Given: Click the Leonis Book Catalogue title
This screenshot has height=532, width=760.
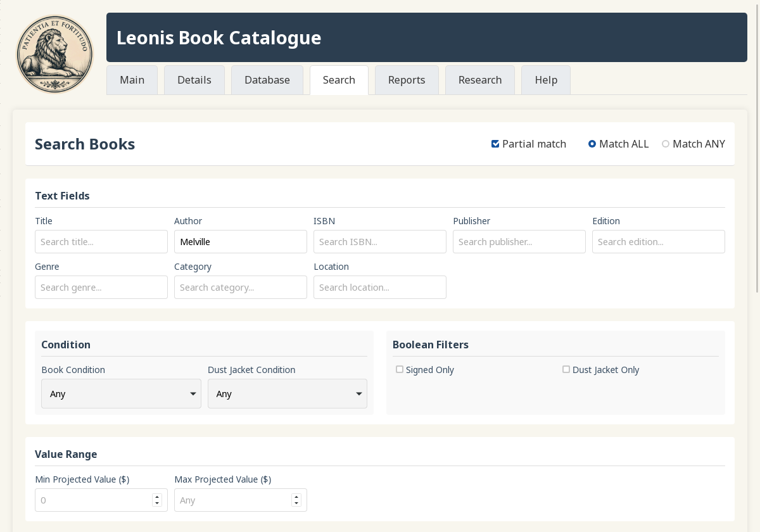Looking at the screenshot, I should [x=218, y=38].
